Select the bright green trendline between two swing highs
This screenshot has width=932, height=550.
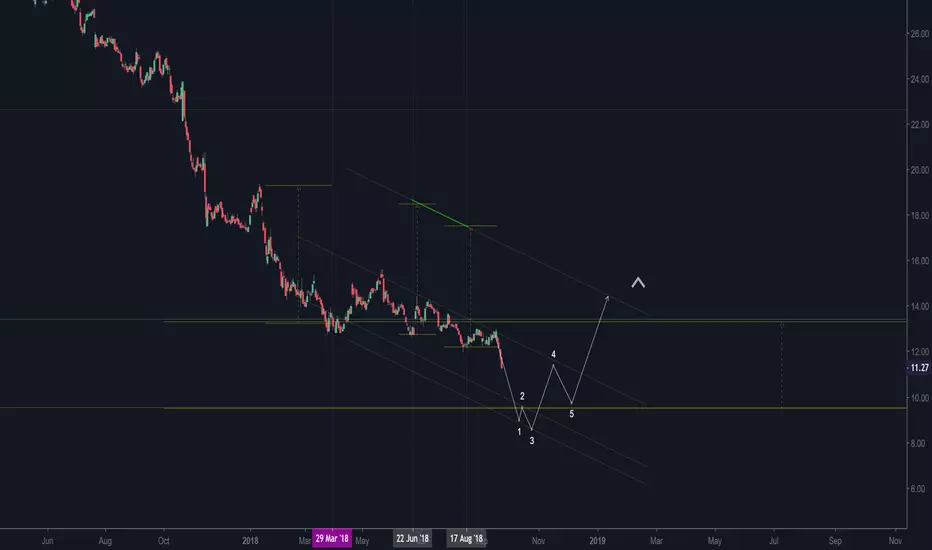click(443, 215)
